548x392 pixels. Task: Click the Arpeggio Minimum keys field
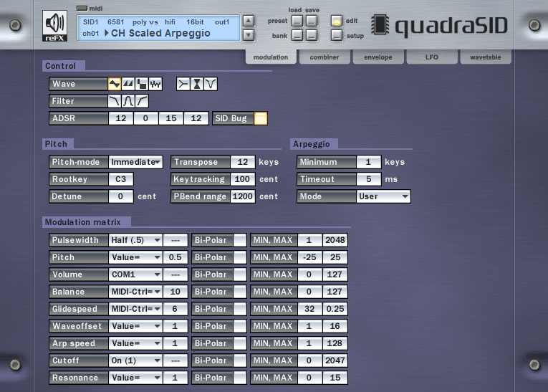click(368, 162)
